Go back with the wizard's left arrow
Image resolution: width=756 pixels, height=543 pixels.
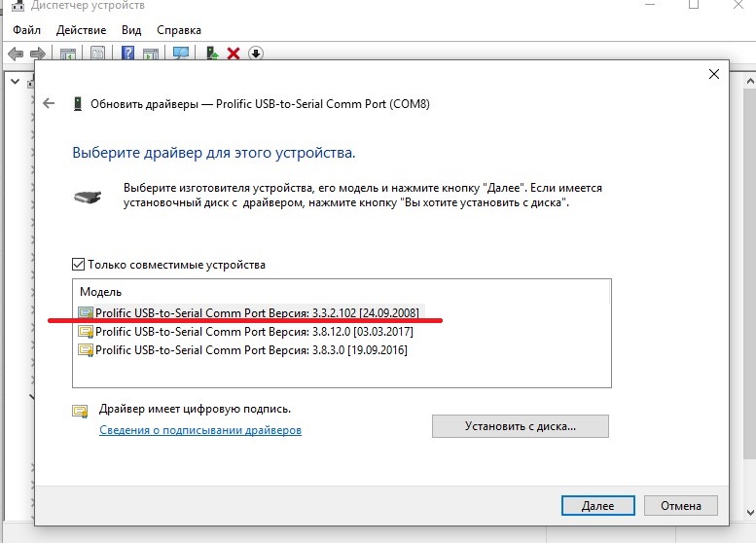tap(49, 103)
